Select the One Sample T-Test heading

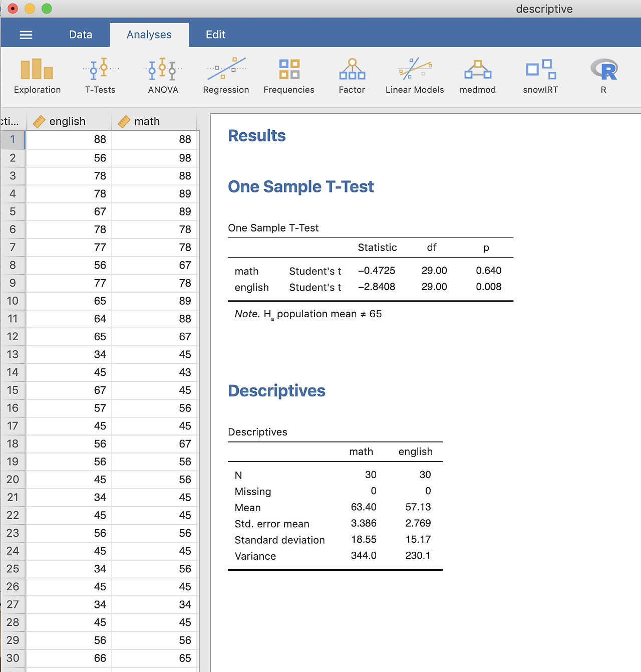[301, 186]
